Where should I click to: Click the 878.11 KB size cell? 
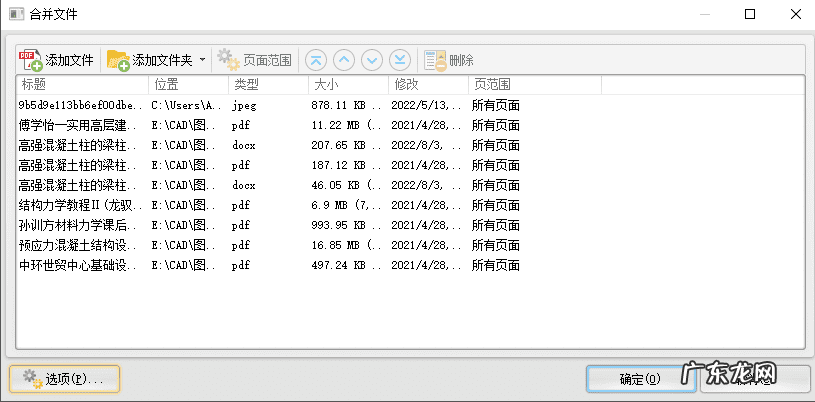coord(347,106)
